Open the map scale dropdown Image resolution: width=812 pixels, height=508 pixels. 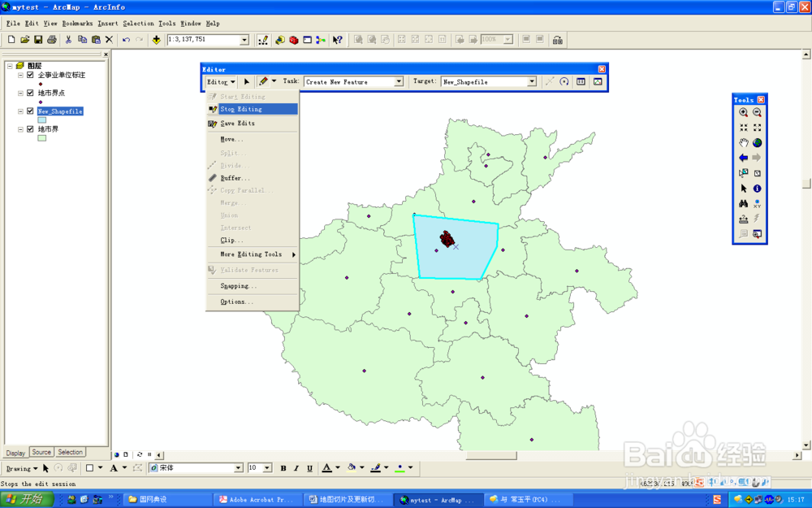click(244, 40)
